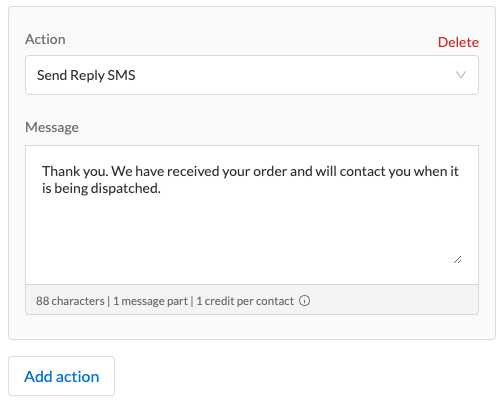Click the Action field label
Viewport: 503px width, 406px height.
(x=45, y=39)
